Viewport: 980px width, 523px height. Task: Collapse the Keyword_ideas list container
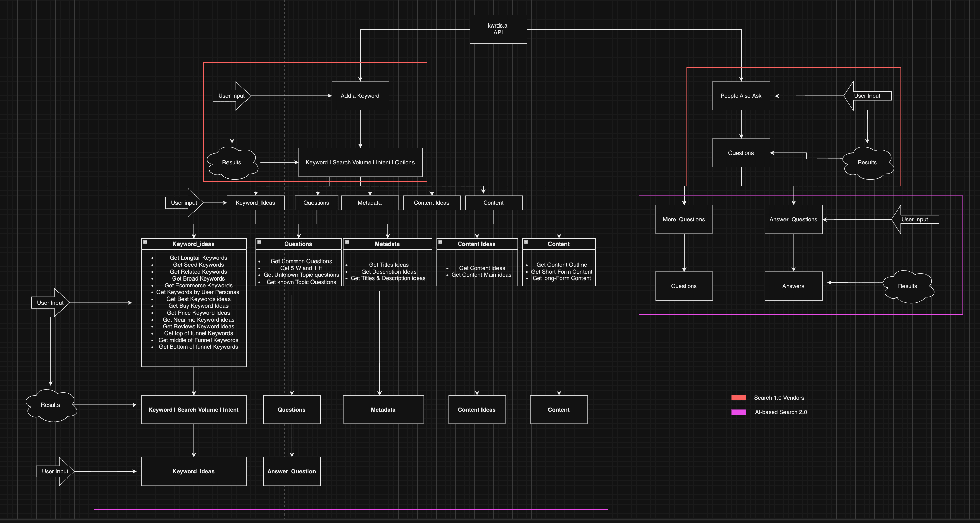[x=145, y=242]
